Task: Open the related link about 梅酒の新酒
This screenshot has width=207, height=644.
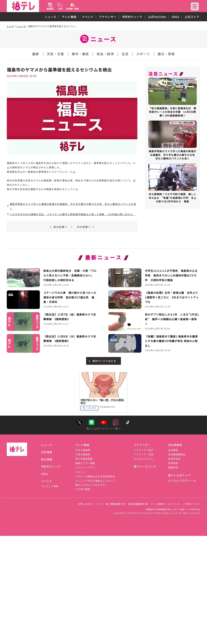Action: 73,206
